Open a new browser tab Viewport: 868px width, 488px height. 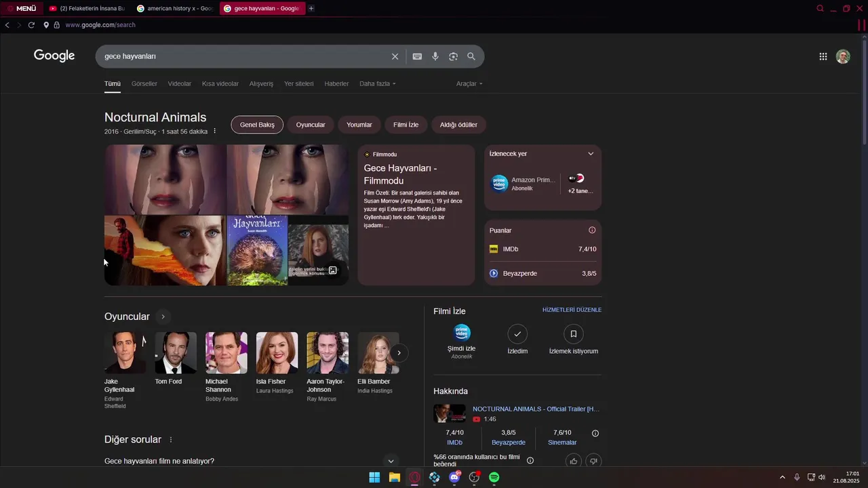[x=311, y=8]
